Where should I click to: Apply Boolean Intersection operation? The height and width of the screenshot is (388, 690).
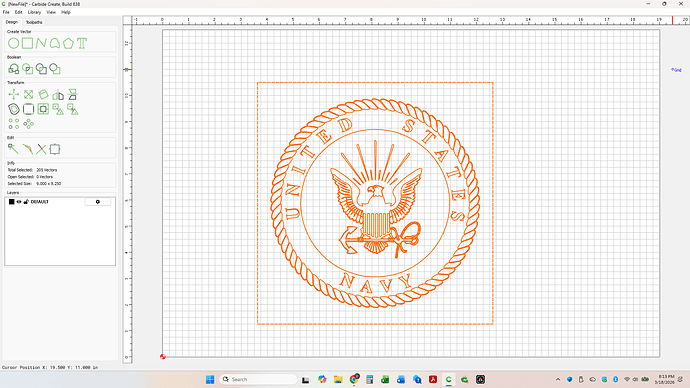(27, 69)
